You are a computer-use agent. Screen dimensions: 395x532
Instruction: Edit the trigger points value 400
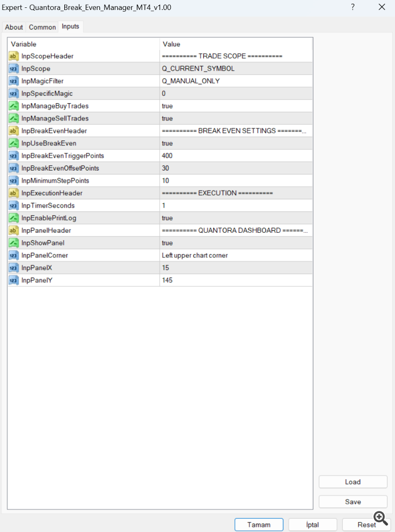coord(236,156)
